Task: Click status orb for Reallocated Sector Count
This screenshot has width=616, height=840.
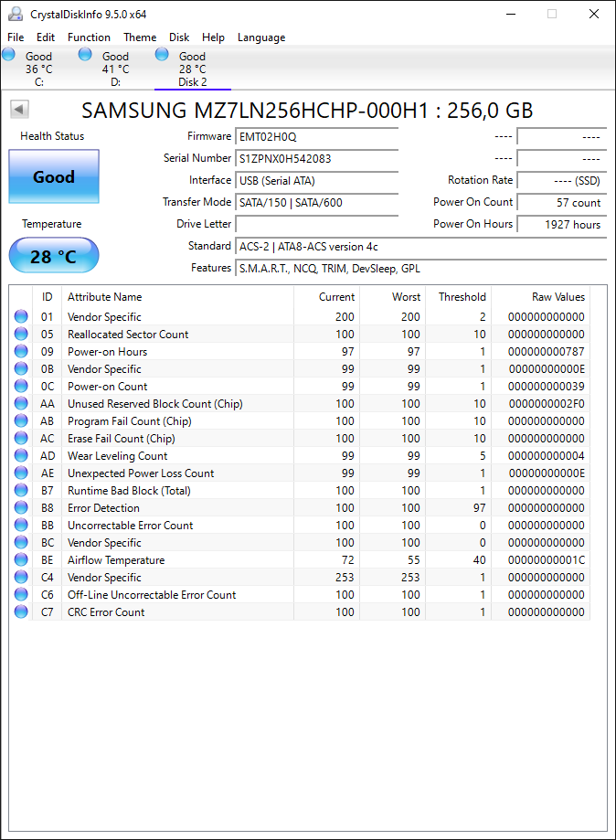Action: coord(21,334)
